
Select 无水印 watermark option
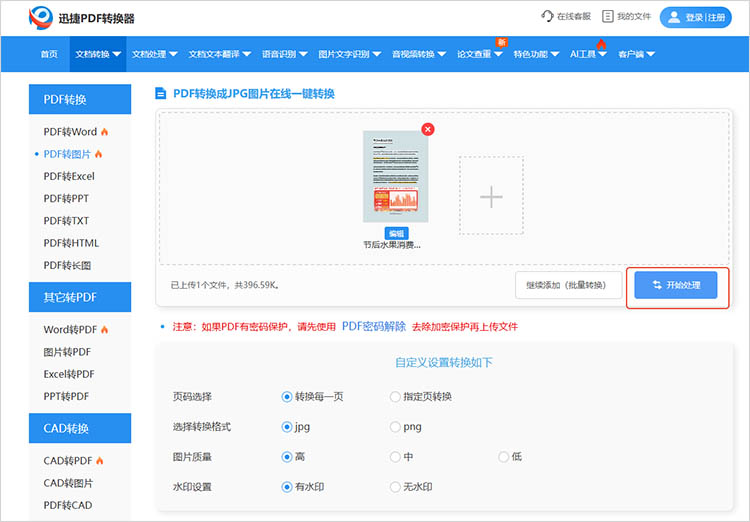pyautogui.click(x=395, y=487)
